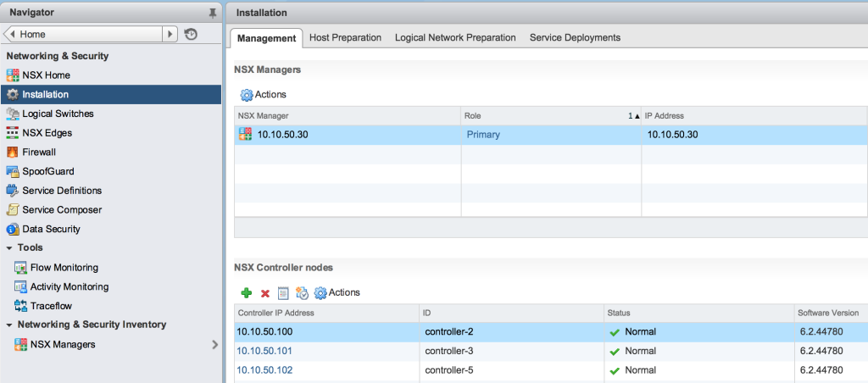
Task: Add a new controller node with green plus
Action: click(x=247, y=293)
